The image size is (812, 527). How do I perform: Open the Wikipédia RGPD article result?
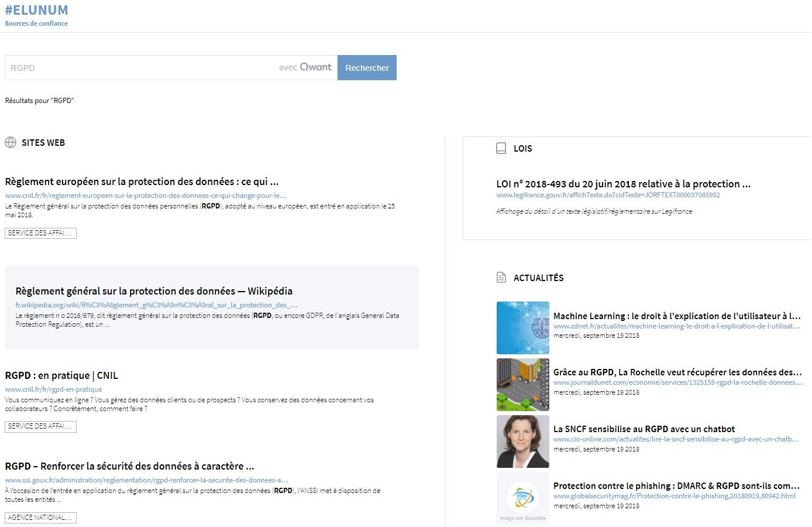(x=153, y=291)
